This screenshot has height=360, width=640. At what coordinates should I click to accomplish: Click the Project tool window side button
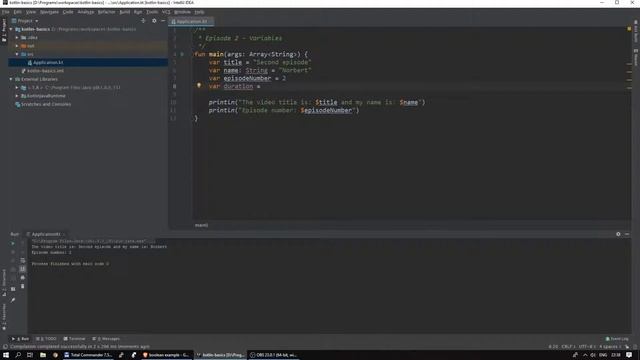click(x=4, y=30)
